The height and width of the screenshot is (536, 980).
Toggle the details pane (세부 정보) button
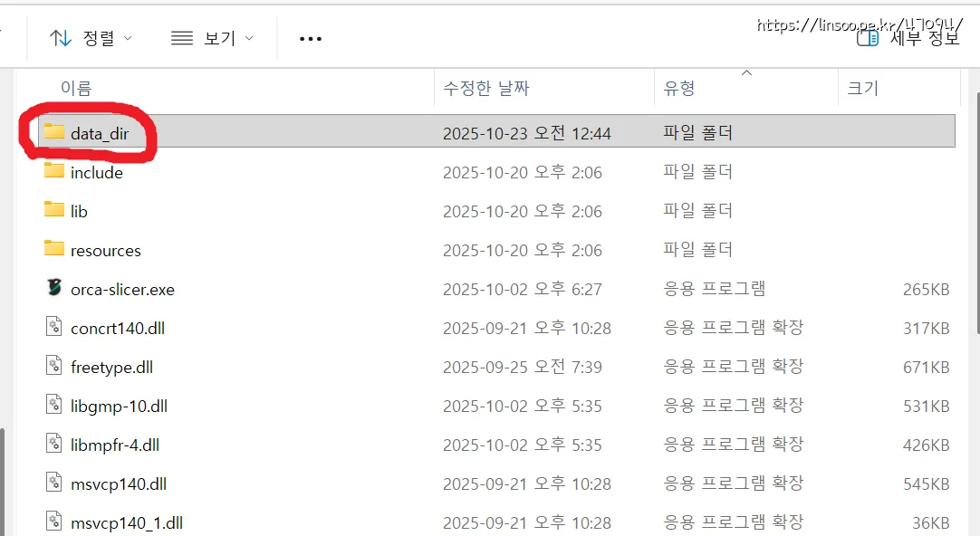coord(908,39)
